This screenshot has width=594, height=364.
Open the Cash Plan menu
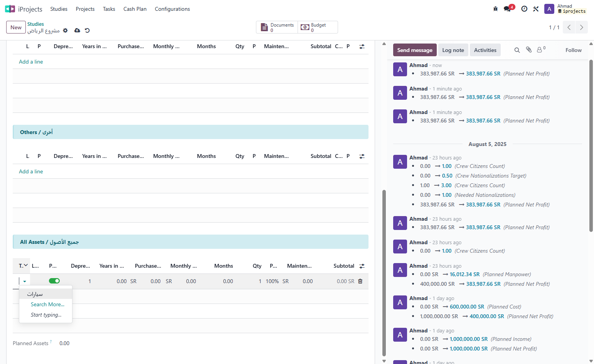coord(135,9)
